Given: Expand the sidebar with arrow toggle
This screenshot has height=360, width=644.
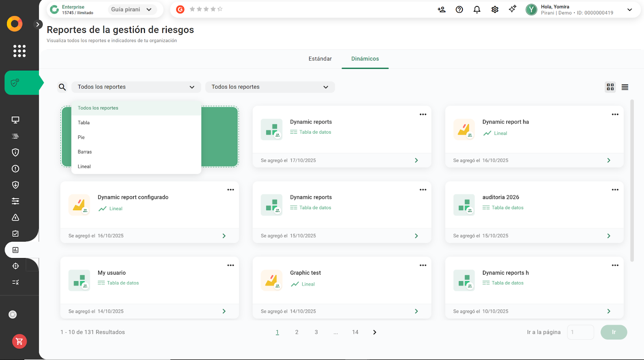Looking at the screenshot, I should pos(38,24).
